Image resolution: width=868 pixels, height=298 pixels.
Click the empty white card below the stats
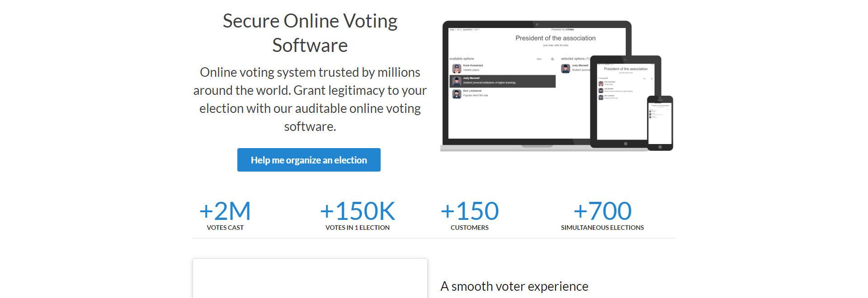coord(310,278)
